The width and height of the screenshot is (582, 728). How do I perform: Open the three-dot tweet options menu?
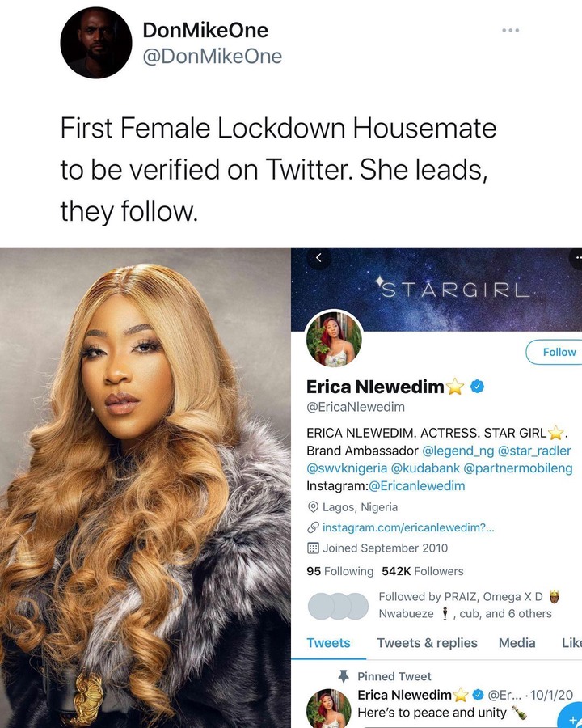pos(511,30)
